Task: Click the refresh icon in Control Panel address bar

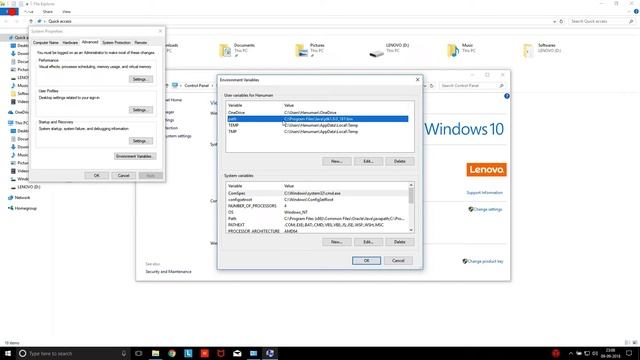Action: pos(431,86)
